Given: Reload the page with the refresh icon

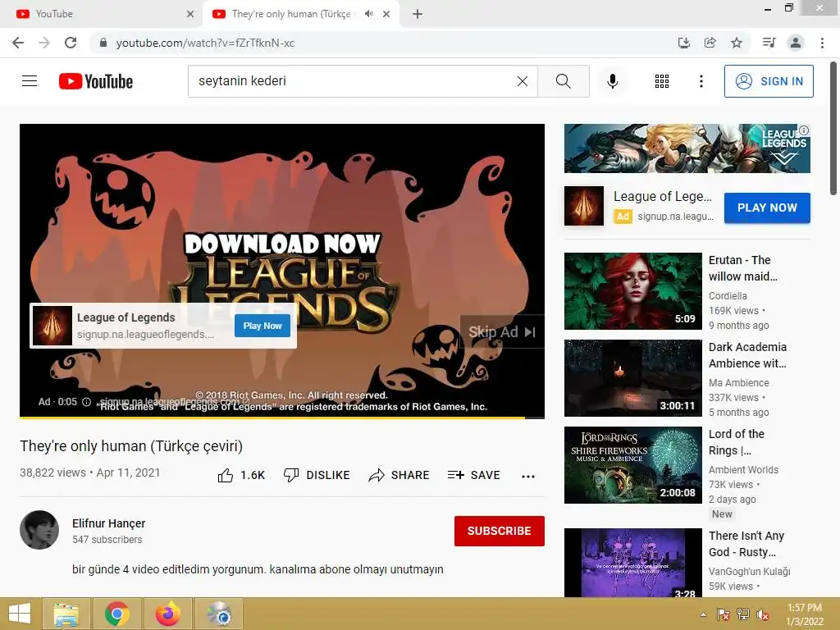Looking at the screenshot, I should [71, 43].
